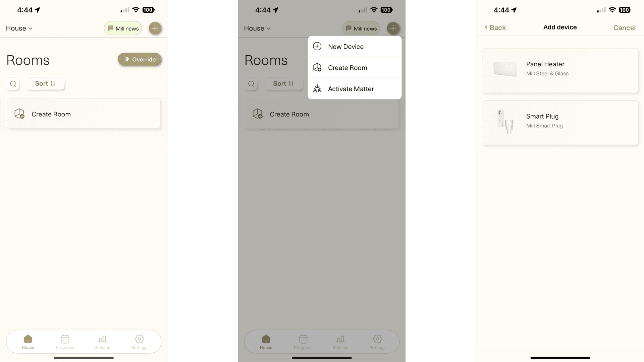
Task: Select the Create Room icon
Action: 318,67
